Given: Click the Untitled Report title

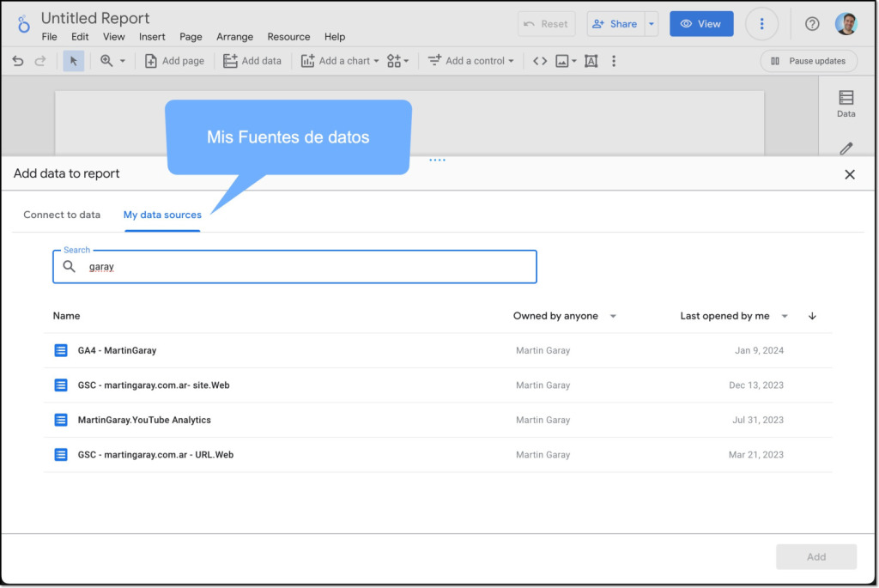Looking at the screenshot, I should click(95, 19).
